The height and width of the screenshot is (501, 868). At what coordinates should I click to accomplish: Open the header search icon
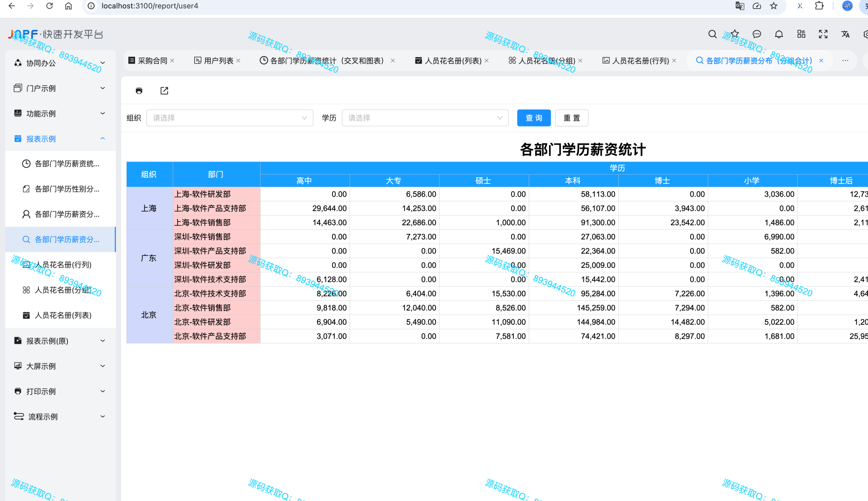click(712, 34)
